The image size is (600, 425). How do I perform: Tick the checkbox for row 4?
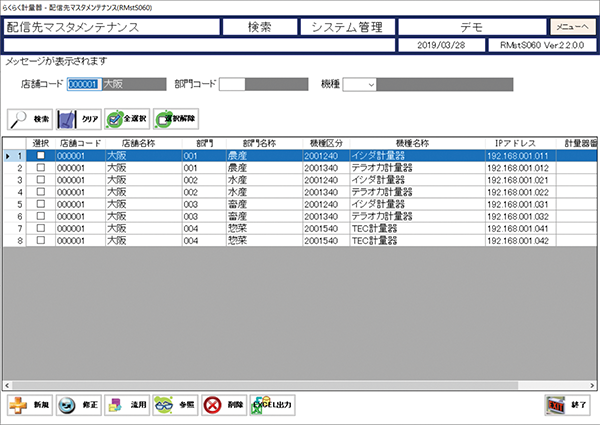point(41,192)
